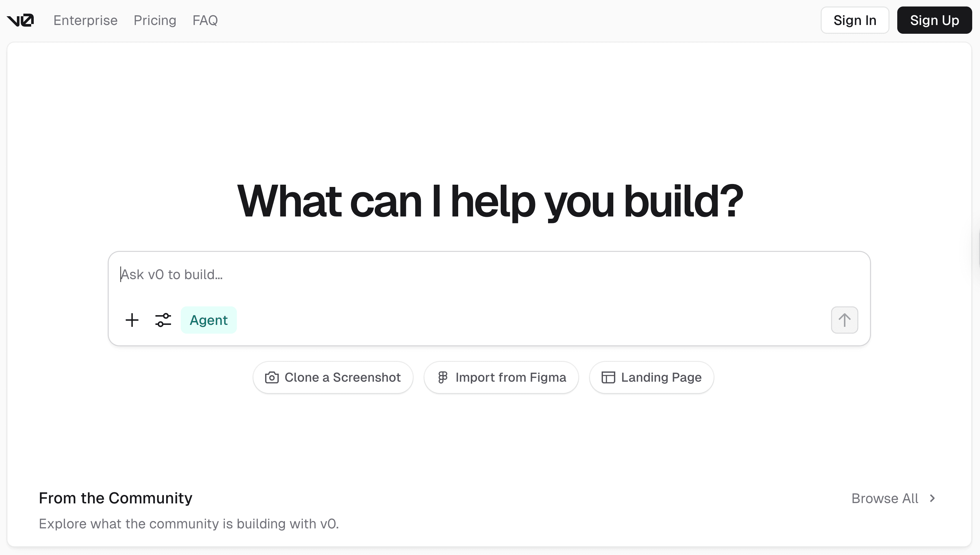Click the Sign In button
Image resolution: width=980 pixels, height=555 pixels.
pyautogui.click(x=855, y=20)
